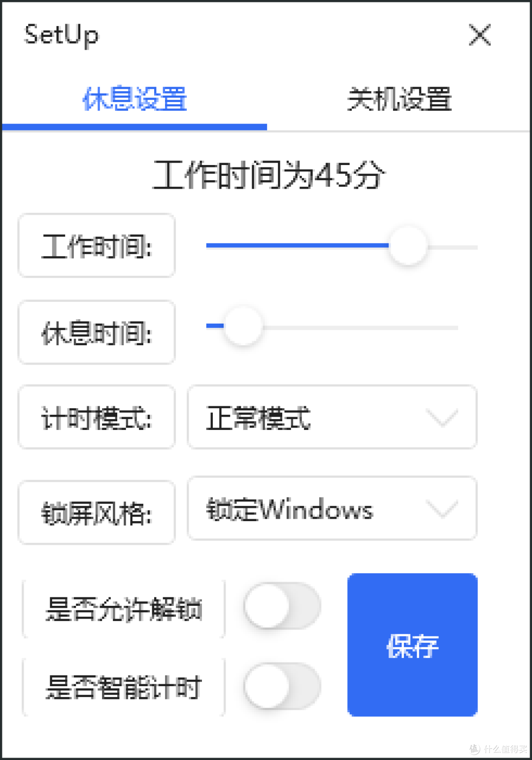This screenshot has height=760, width=532.
Task: Click the blue 保存 button
Action: point(412,645)
